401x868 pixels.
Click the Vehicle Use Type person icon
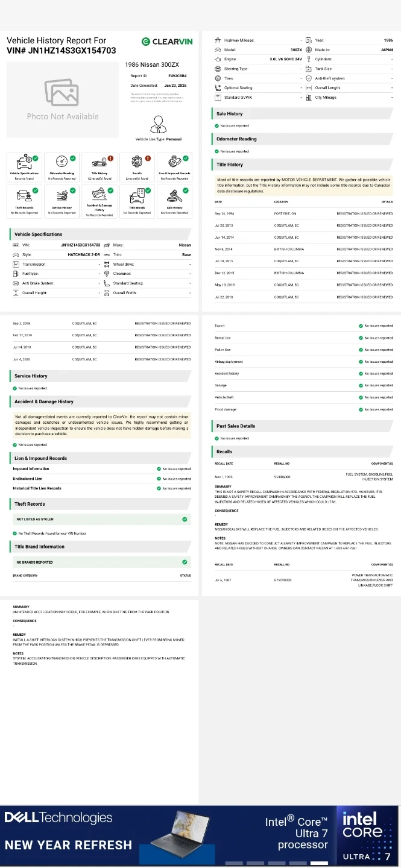(158, 124)
